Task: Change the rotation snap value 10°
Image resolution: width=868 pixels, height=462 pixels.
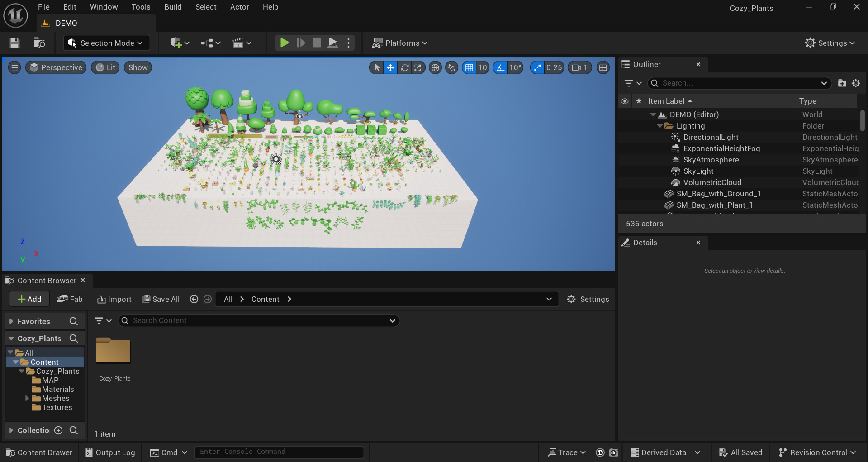Action: tap(515, 67)
